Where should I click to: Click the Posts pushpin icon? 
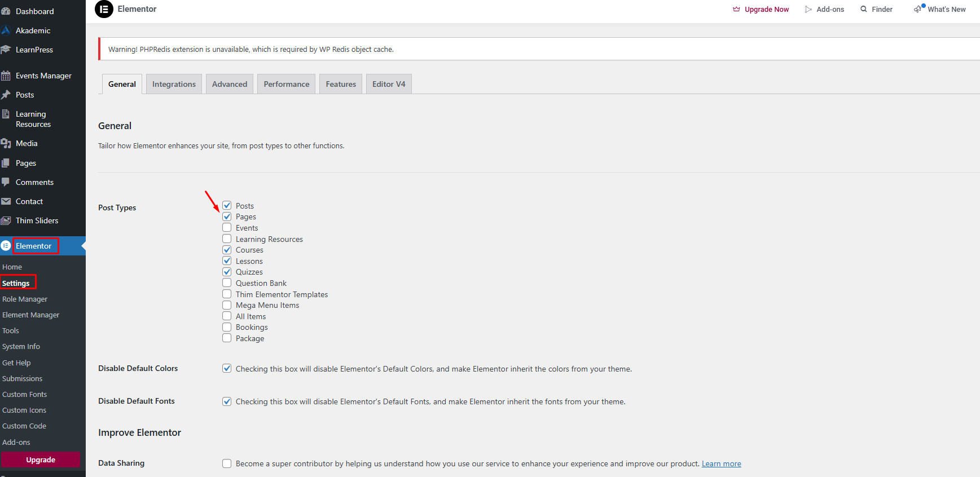[6, 95]
